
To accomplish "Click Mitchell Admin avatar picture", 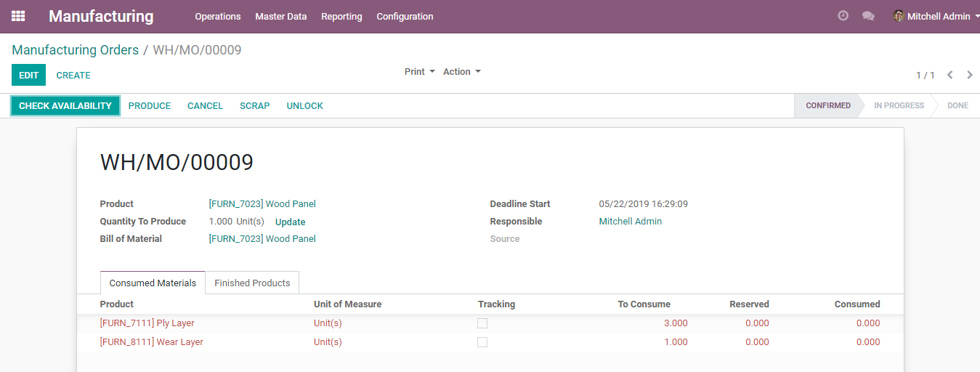I will (x=899, y=16).
